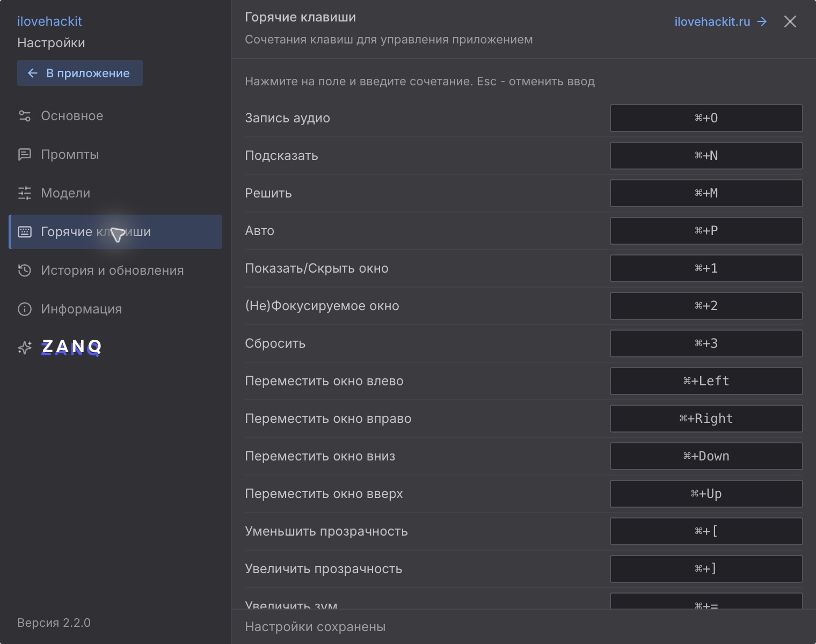The image size is (816, 644).
Task: Change the Решить shortcut field
Action: [x=706, y=193]
